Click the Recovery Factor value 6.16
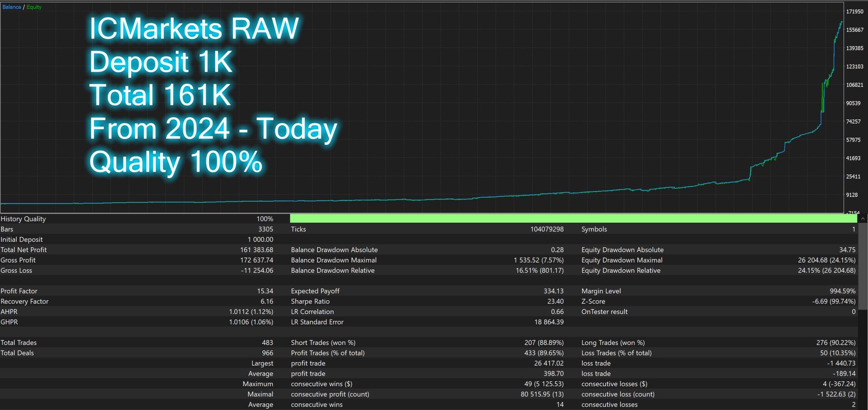Image resolution: width=868 pixels, height=410 pixels. click(x=267, y=302)
